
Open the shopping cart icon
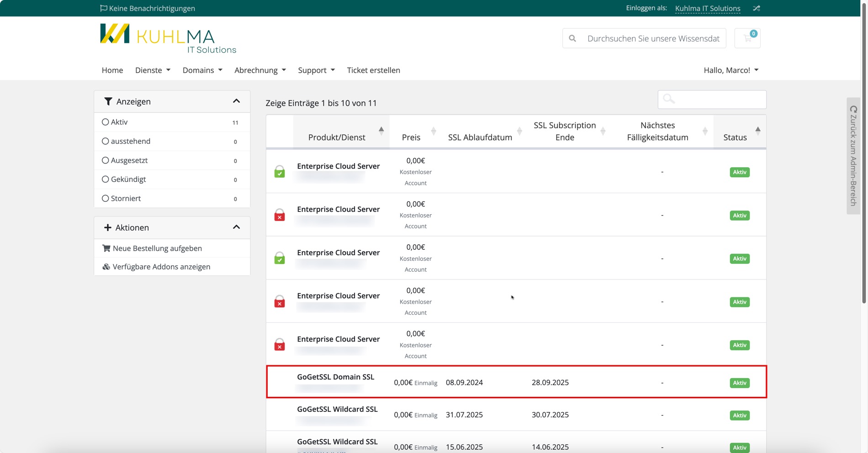coord(747,38)
